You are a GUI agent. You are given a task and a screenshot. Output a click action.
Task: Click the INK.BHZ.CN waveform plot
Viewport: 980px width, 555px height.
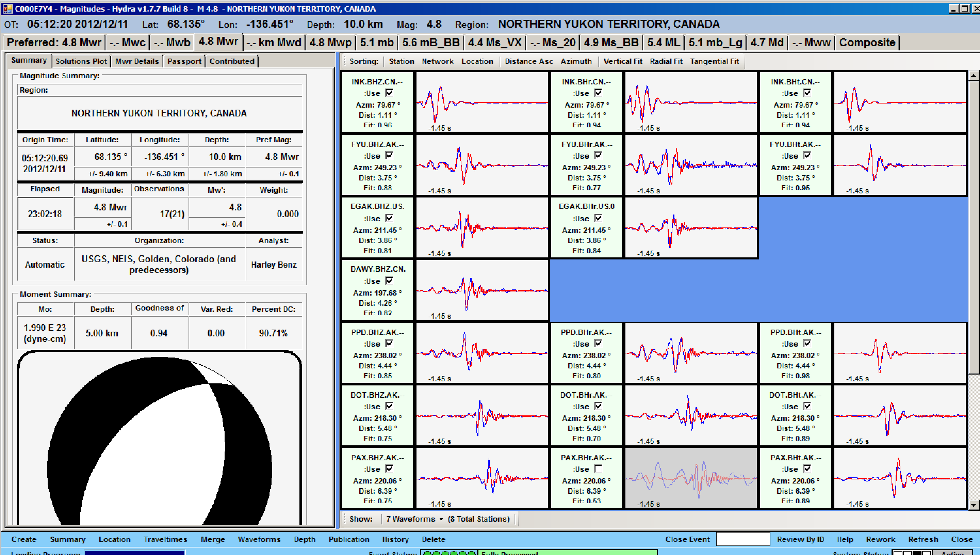click(x=482, y=102)
